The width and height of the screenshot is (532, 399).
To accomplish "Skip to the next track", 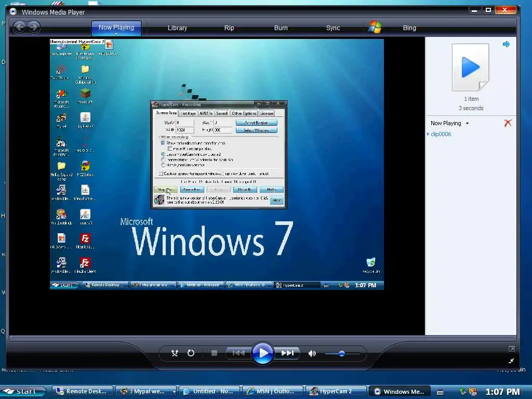I will (x=287, y=353).
